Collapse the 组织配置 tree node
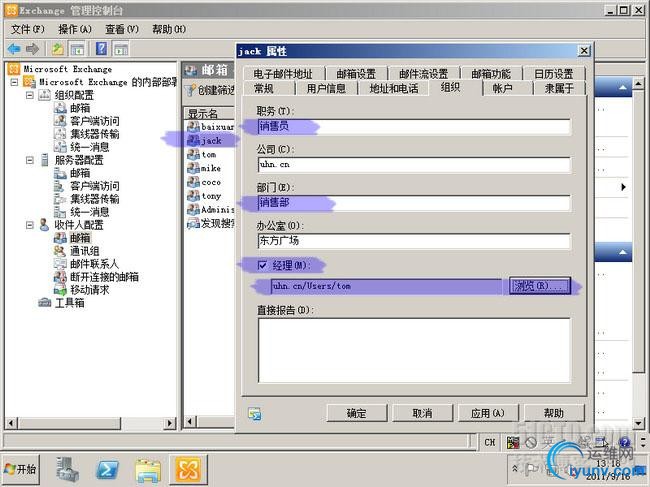 [x=30, y=95]
